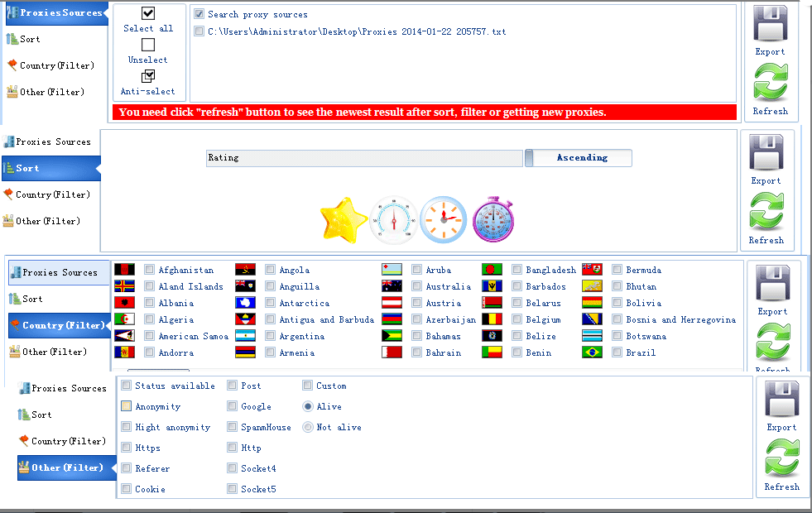Click the green Refresh arrows at top
This screenshot has width=812, height=513.
(771, 82)
